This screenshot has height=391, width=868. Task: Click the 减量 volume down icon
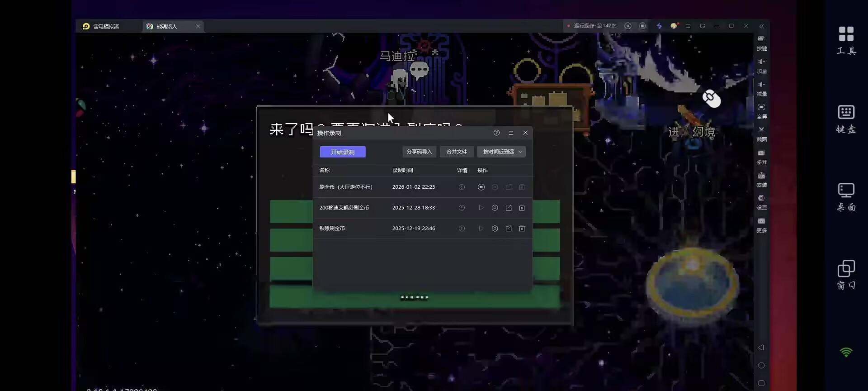pos(762,88)
